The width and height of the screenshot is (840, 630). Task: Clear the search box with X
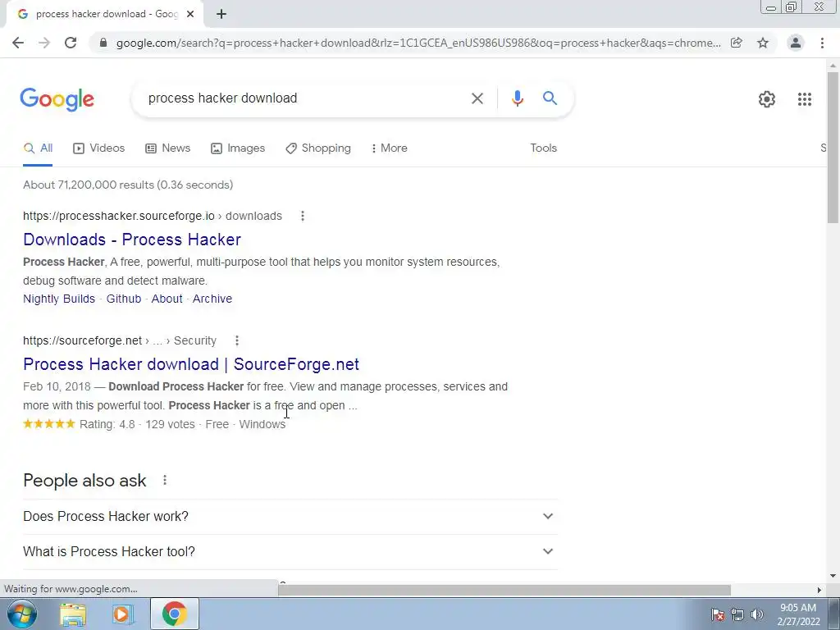pyautogui.click(x=477, y=98)
